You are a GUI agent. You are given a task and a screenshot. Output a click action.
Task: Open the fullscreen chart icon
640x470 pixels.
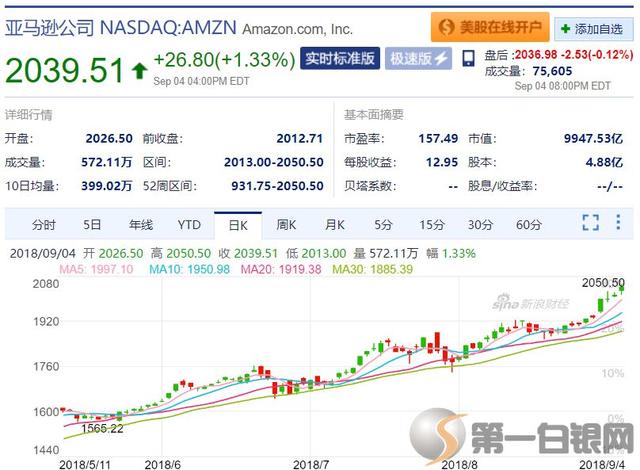(590, 222)
